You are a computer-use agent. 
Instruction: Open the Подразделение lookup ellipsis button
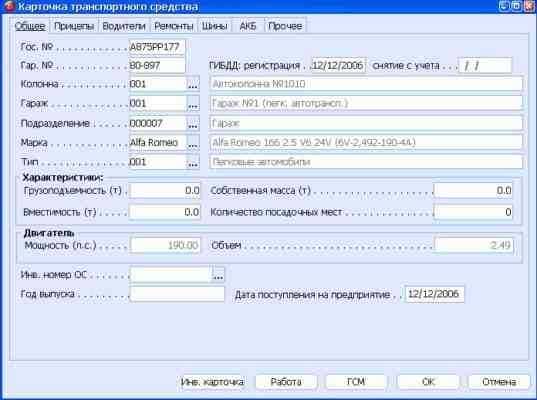pyautogui.click(x=193, y=123)
